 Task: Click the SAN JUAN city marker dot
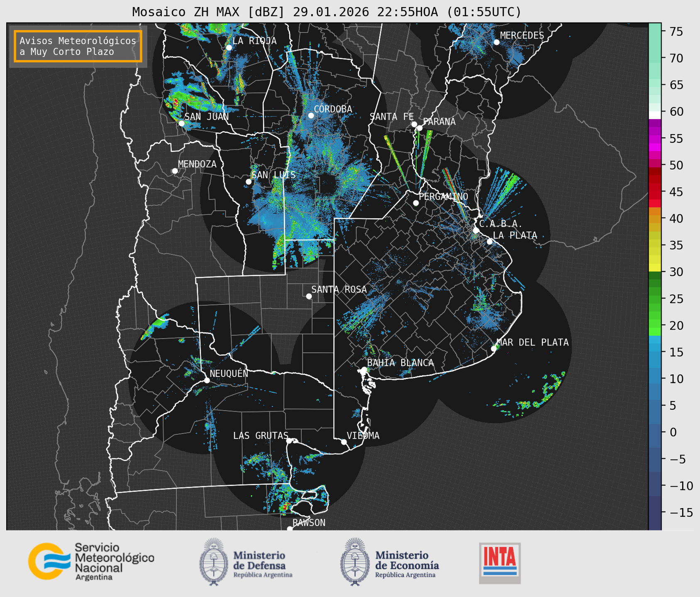pos(181,123)
